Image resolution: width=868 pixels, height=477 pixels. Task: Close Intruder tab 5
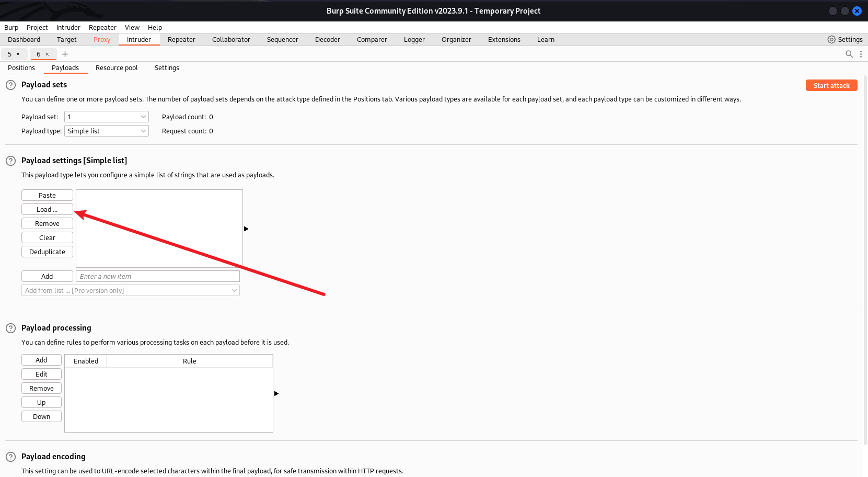18,54
